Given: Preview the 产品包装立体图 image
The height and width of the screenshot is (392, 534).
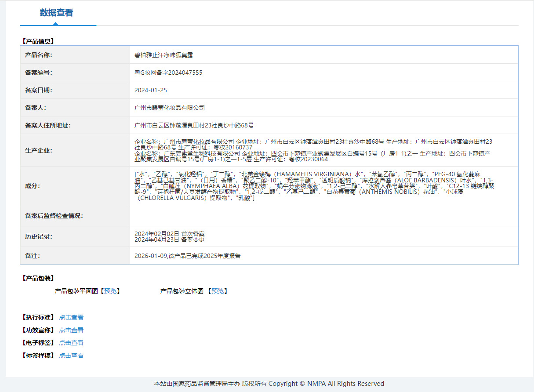Looking at the screenshot, I should pyautogui.click(x=218, y=291).
